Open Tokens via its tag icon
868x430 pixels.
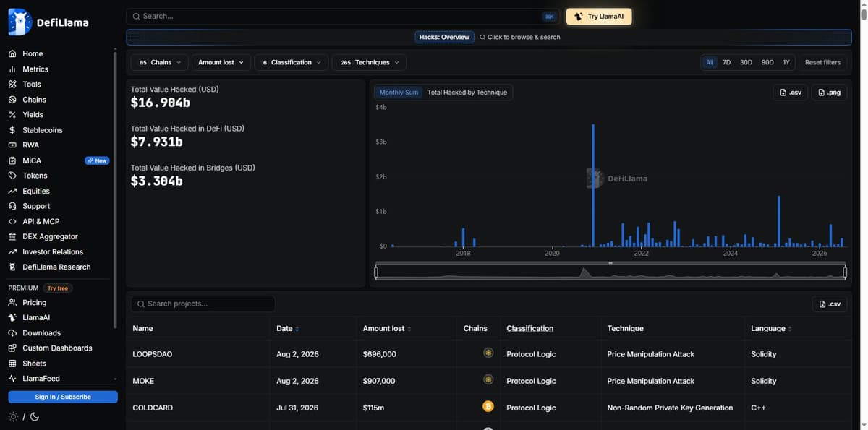pos(12,176)
